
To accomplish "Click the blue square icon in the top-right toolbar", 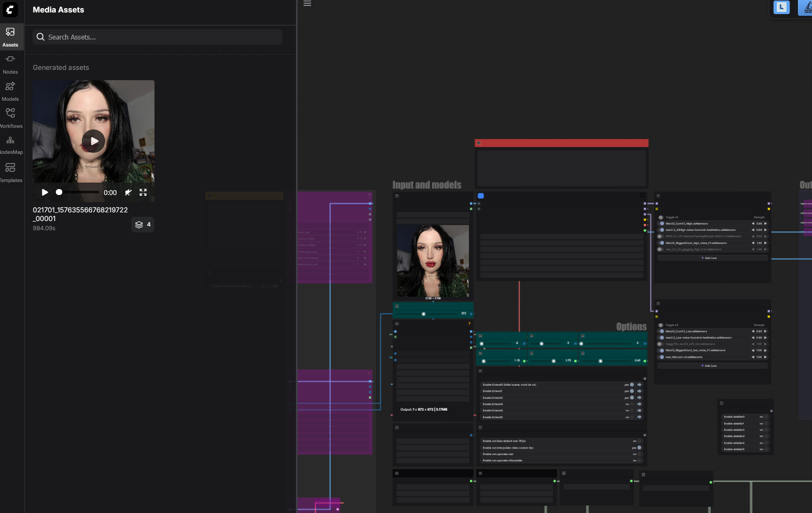I will click(781, 7).
